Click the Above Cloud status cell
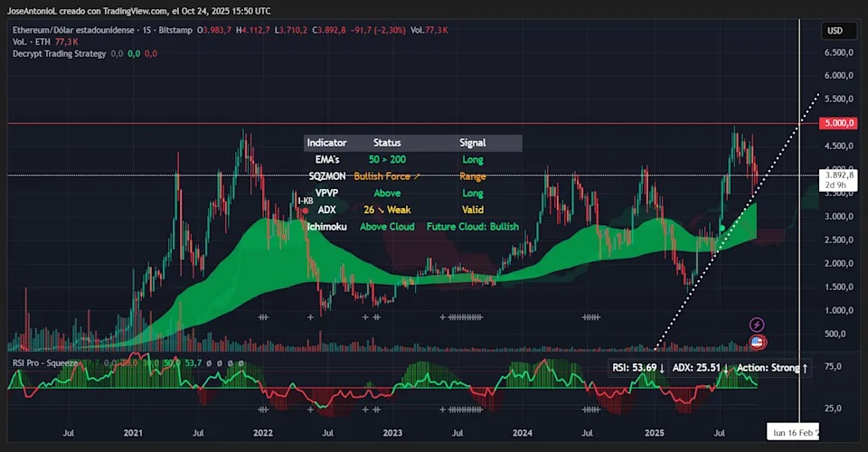This screenshot has height=452, width=868. 387,227
